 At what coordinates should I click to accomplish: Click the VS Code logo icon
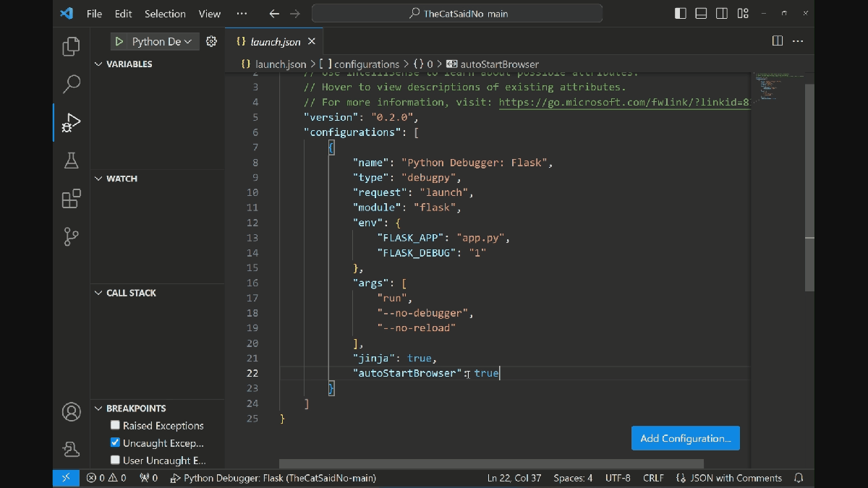(x=67, y=14)
